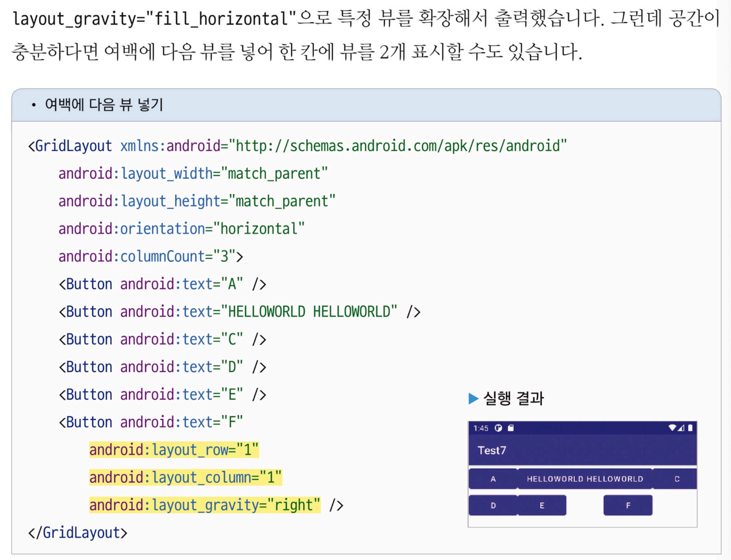Tap the E button in the Test7 app
The width and height of the screenshot is (731, 560).
pos(542,505)
